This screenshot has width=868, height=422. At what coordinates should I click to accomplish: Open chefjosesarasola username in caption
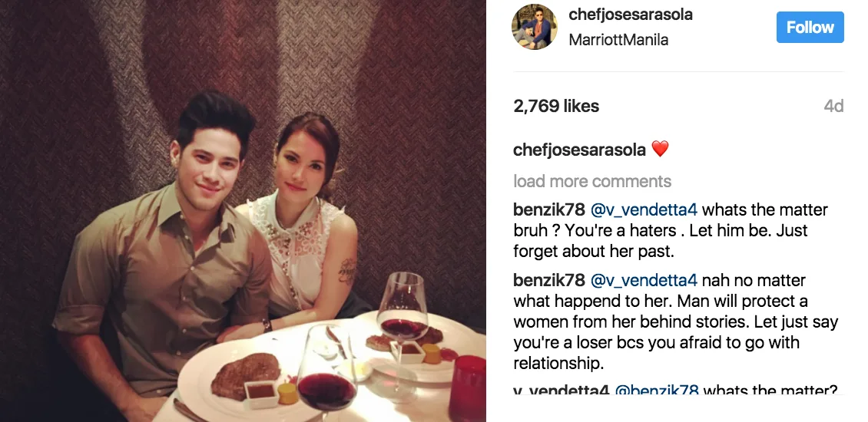pyautogui.click(x=580, y=150)
